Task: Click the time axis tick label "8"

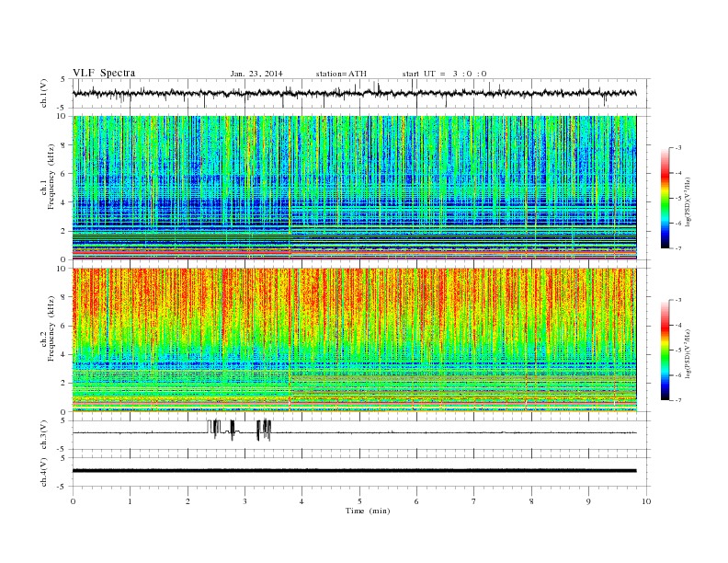Action: [x=531, y=501]
